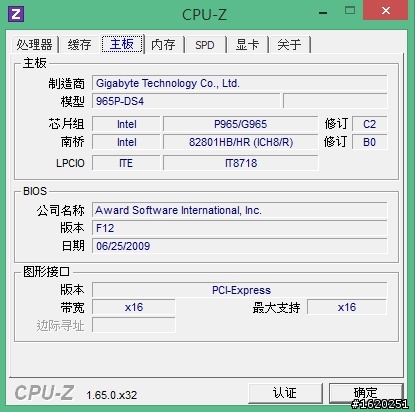Click the southbridge revision value B0
The image size is (415, 412).
pyautogui.click(x=370, y=142)
